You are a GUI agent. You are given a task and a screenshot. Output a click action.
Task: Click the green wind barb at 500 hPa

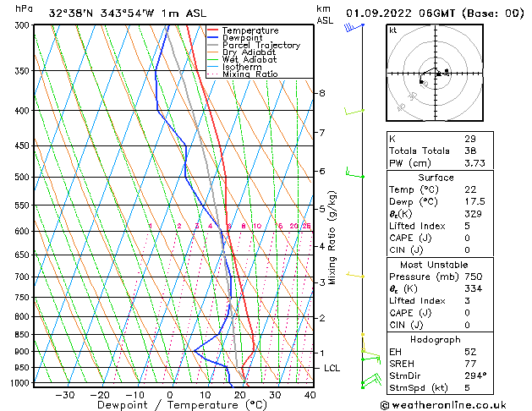(x=354, y=173)
